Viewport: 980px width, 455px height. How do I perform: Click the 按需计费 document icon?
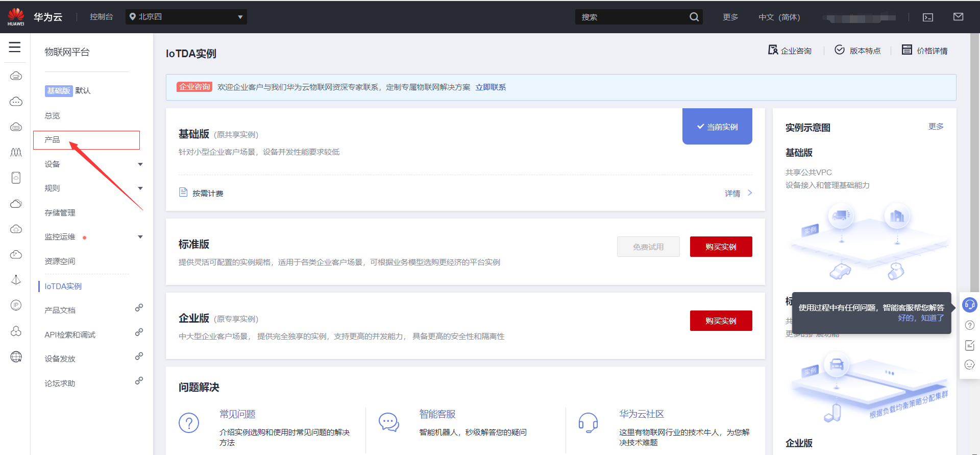(x=183, y=192)
